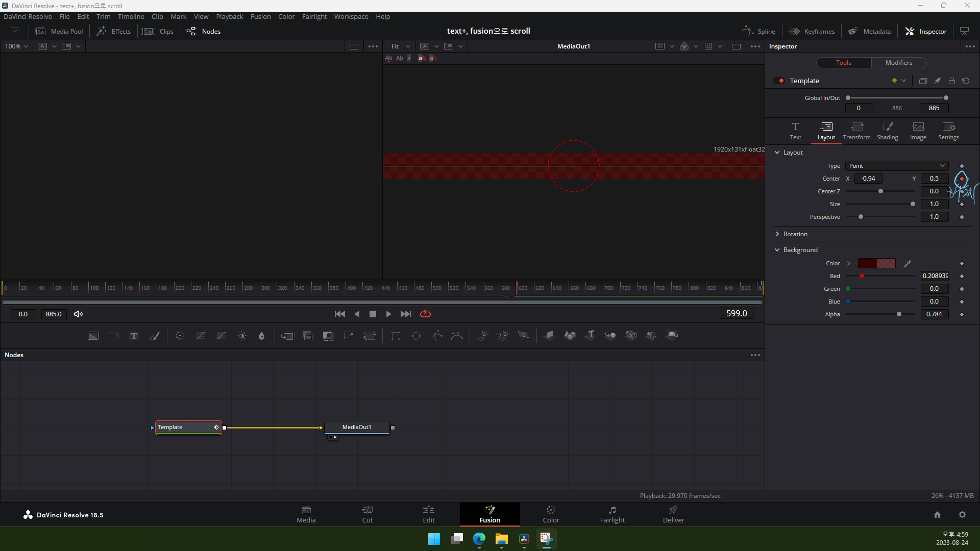Screen dimensions: 980x551
Task: Pick background color with eyedropper
Action: (908, 264)
